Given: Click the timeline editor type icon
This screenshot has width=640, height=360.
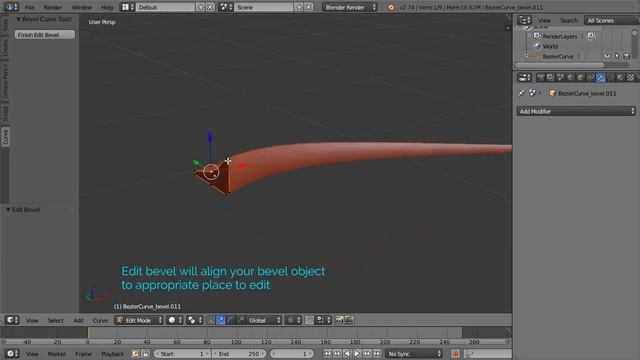Looking at the screenshot, I should (11, 353).
